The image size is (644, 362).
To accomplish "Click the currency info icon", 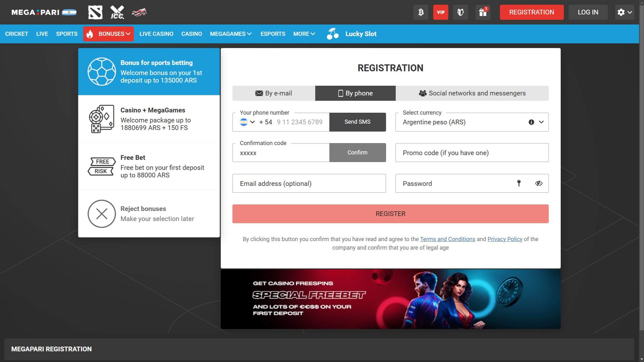I will tap(531, 122).
